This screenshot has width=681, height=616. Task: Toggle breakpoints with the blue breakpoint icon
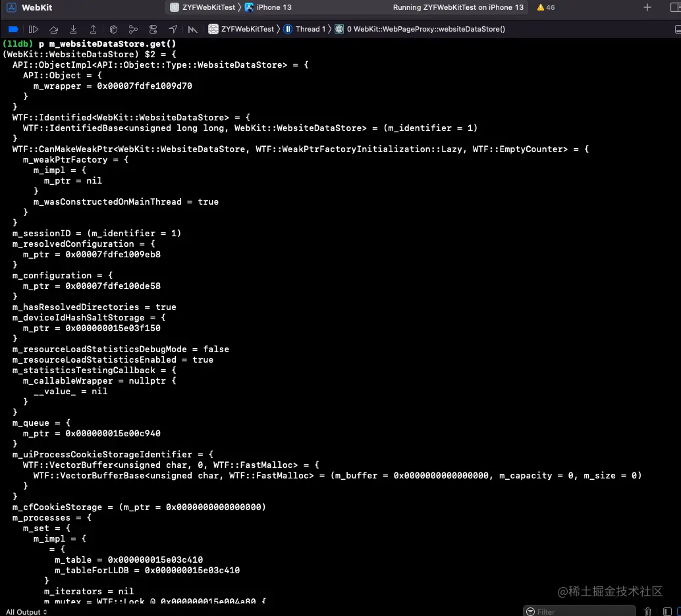[13, 29]
